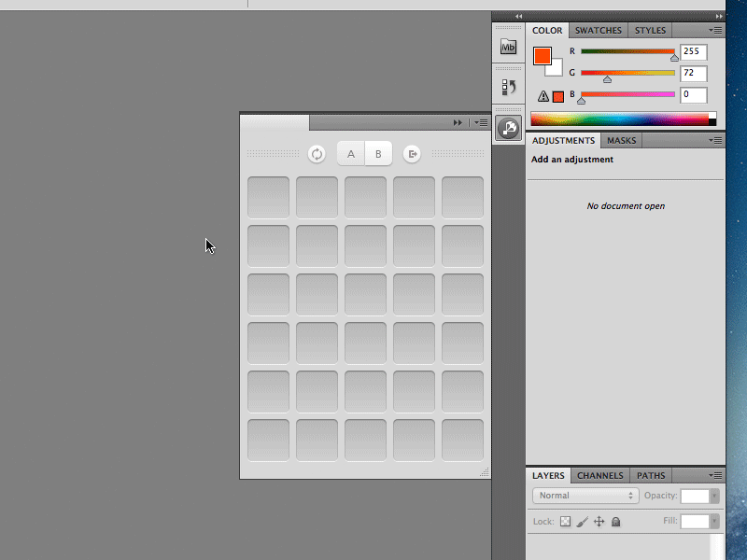Image resolution: width=747 pixels, height=560 pixels.
Task: Click the first empty grid slot button
Action: click(x=268, y=197)
